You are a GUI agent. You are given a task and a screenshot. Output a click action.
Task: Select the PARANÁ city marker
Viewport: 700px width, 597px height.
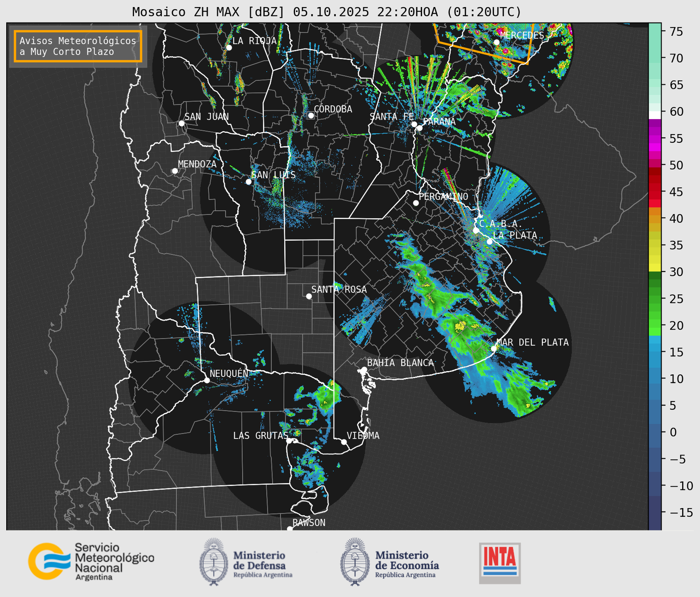(420, 128)
